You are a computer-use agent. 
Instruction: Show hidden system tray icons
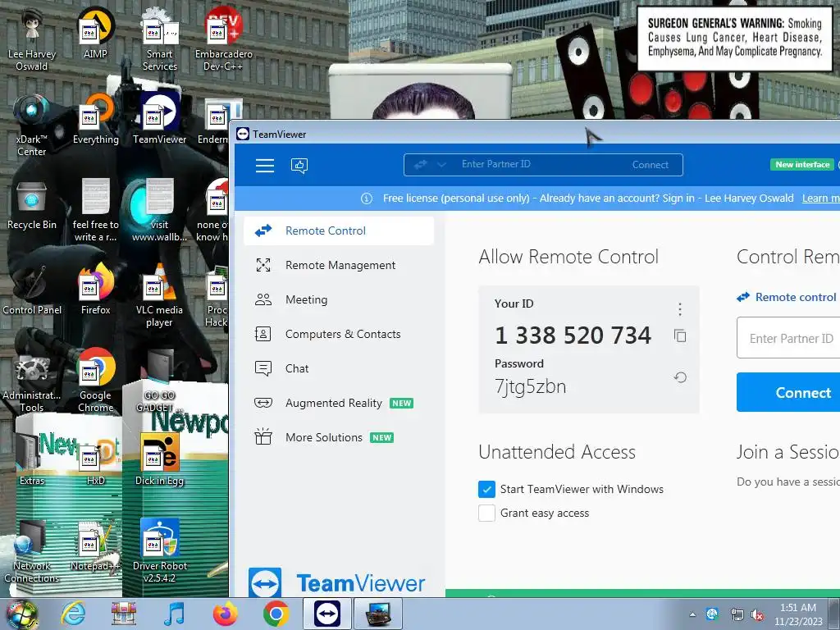692,614
